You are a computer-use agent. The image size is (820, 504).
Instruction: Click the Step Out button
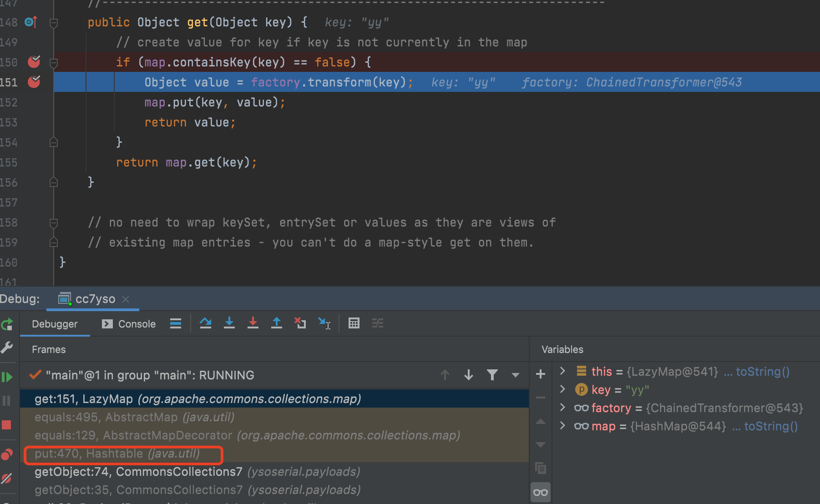tap(277, 323)
